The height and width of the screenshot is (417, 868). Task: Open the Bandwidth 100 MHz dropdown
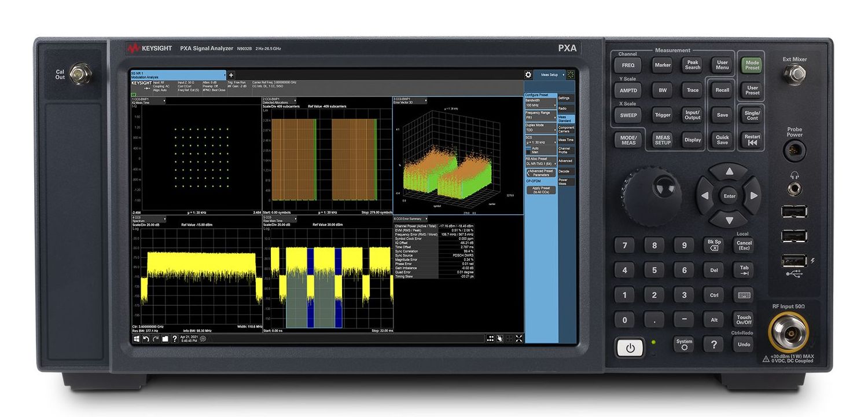(x=540, y=103)
